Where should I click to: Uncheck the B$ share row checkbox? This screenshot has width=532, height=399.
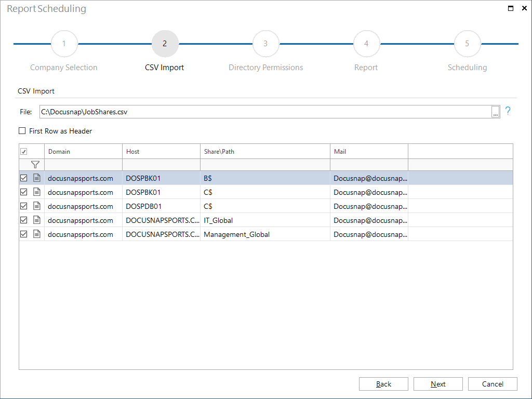point(24,178)
